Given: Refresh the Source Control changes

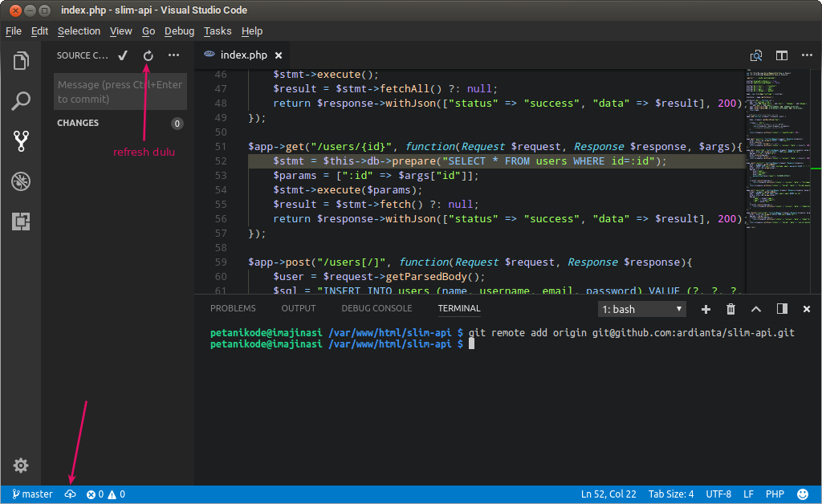Looking at the screenshot, I should point(147,55).
